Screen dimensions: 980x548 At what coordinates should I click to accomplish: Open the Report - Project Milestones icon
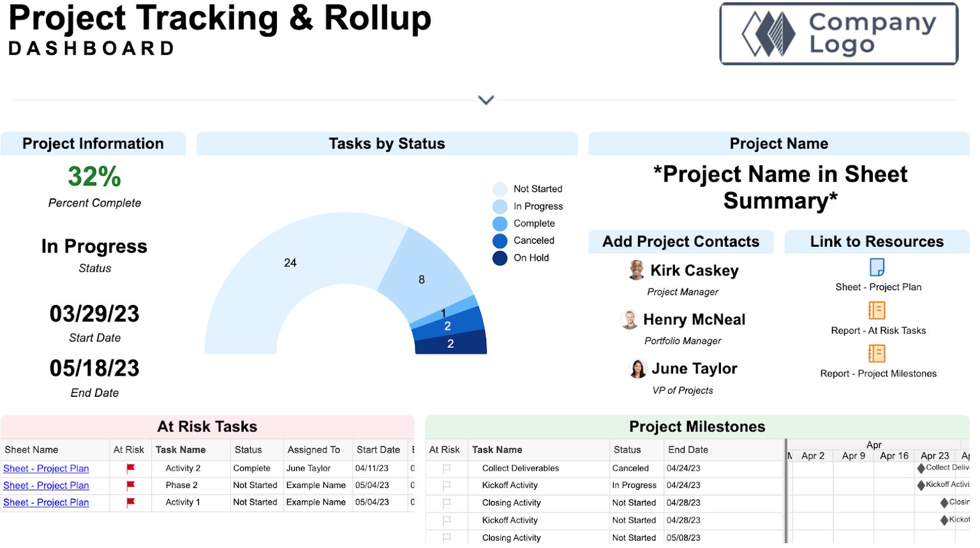click(877, 353)
